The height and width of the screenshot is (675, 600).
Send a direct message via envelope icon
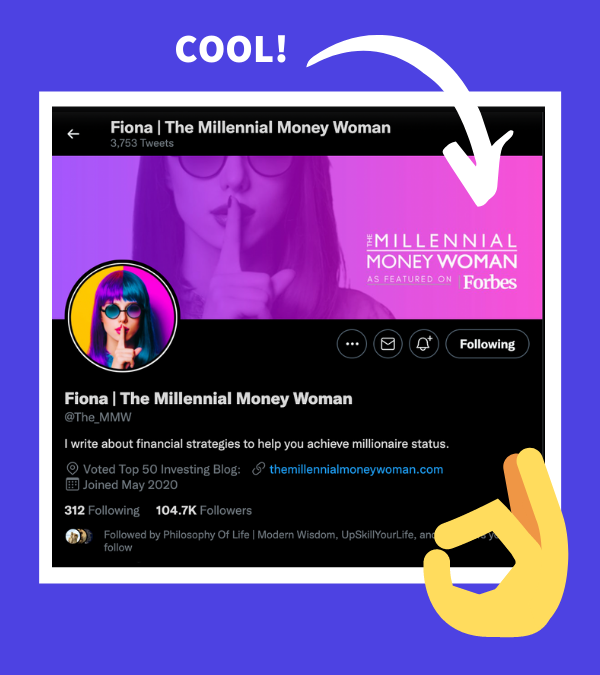click(388, 344)
